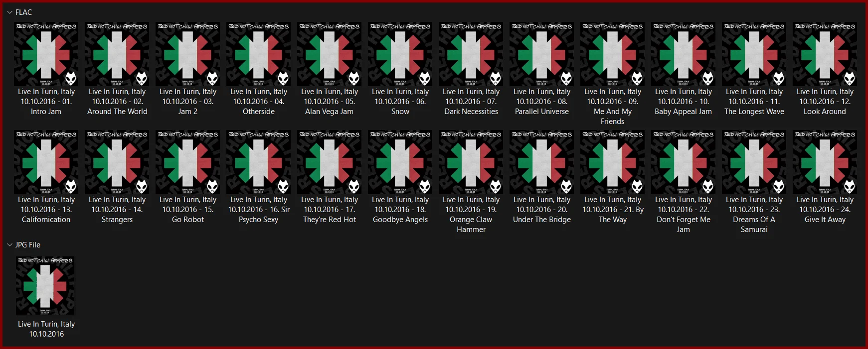
Task: Select the 01. Intro Jam file thumbnail
Action: tap(46, 54)
